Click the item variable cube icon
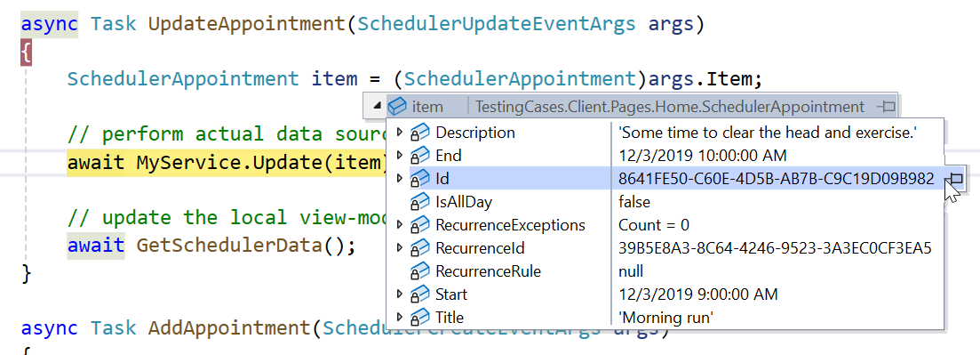This screenshot has width=980, height=355. [x=397, y=107]
